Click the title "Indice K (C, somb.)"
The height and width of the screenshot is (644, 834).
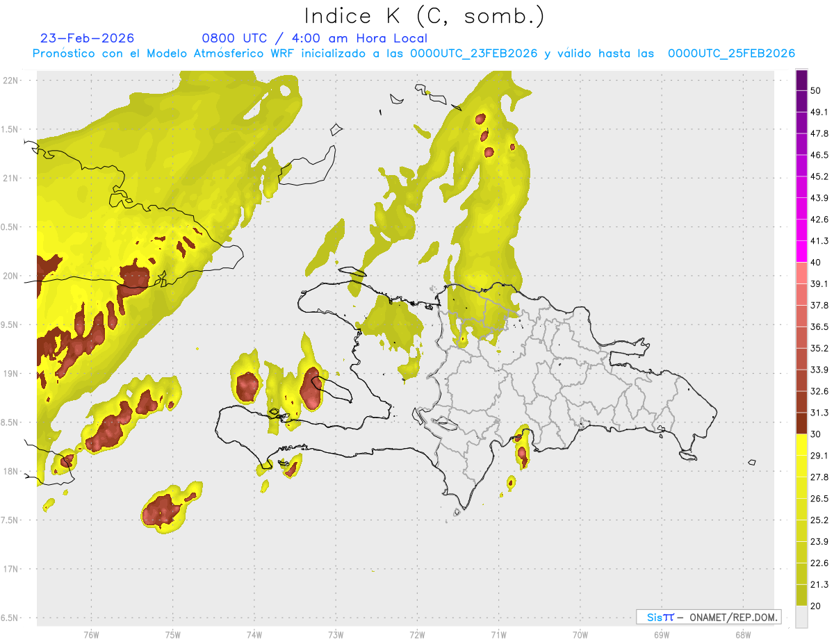click(x=424, y=17)
